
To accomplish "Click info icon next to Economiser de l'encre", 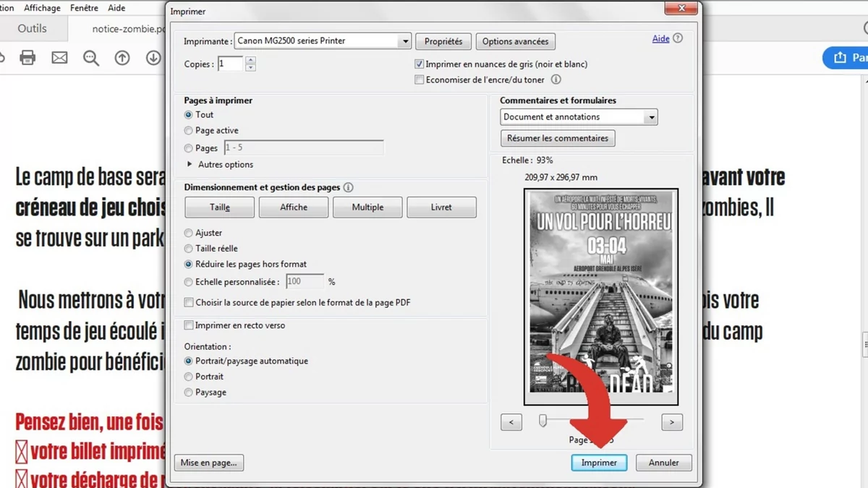I will pos(556,80).
